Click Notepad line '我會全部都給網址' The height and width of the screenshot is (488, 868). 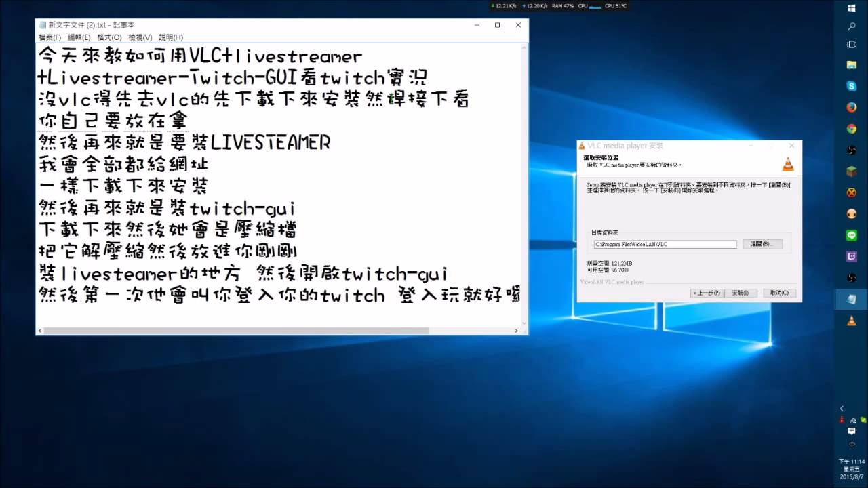pos(123,164)
